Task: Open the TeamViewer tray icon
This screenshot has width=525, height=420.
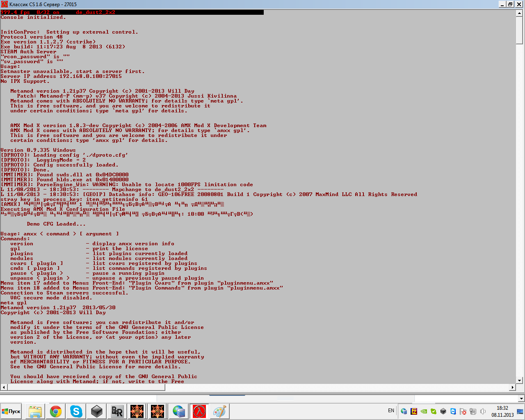Action: (x=453, y=411)
